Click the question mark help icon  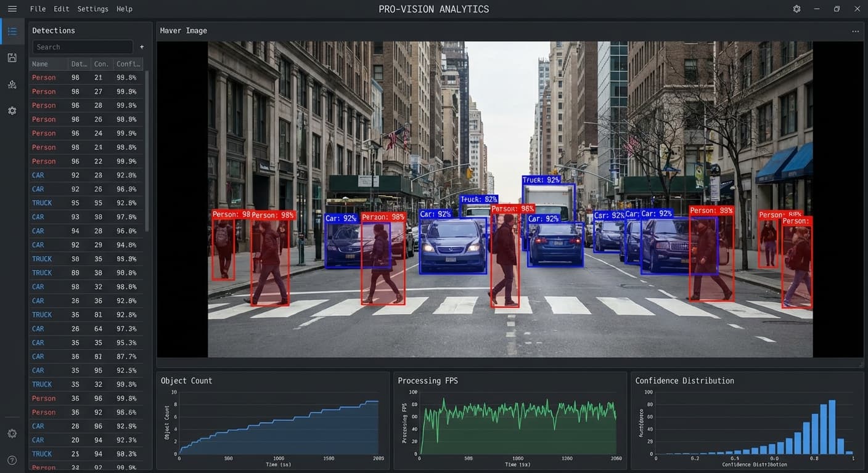(12, 460)
